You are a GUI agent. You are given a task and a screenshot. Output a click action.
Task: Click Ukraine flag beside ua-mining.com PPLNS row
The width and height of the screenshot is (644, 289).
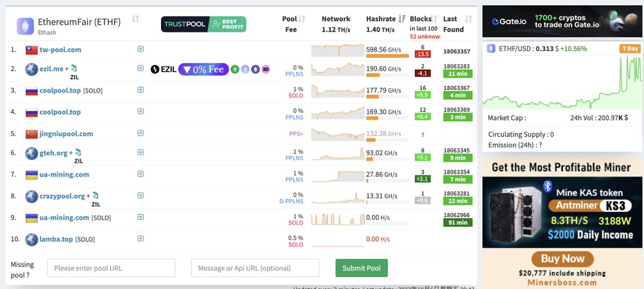click(x=32, y=174)
